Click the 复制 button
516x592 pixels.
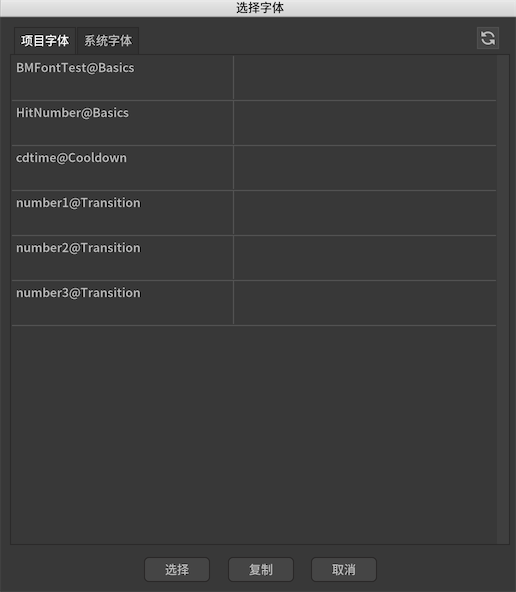260,569
